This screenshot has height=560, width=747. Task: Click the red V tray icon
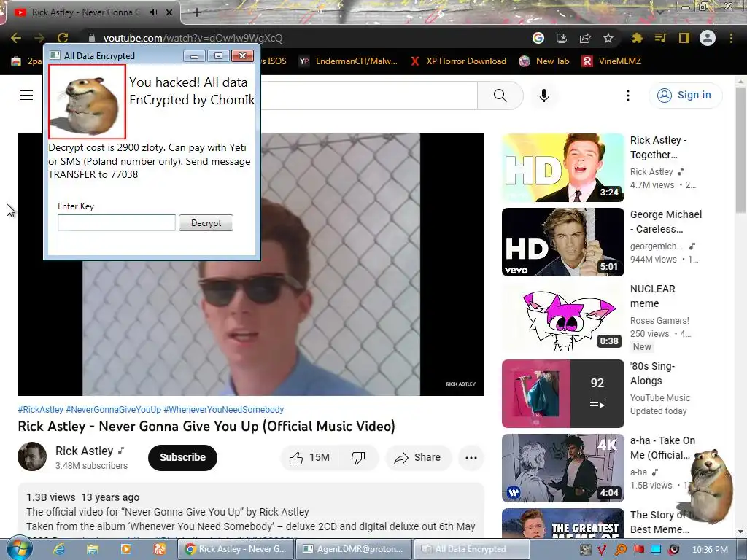(602, 550)
